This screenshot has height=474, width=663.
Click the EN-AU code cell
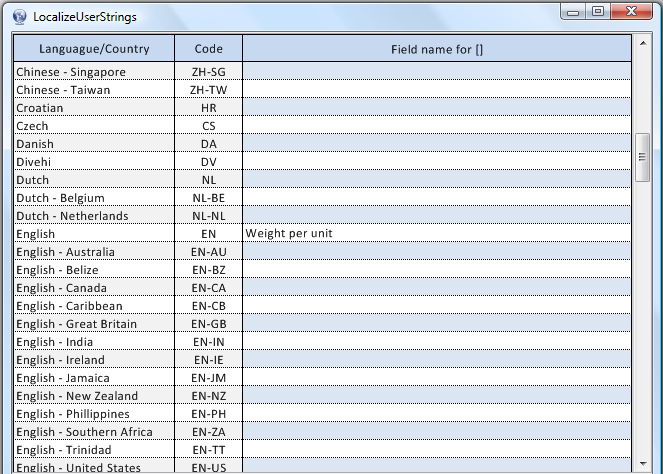[x=209, y=252]
